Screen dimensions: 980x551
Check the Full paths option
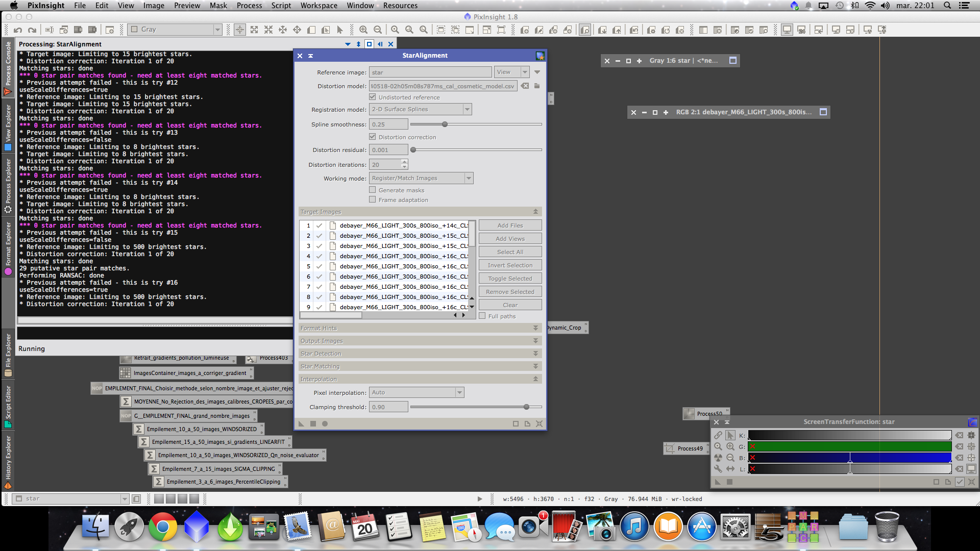(x=482, y=316)
